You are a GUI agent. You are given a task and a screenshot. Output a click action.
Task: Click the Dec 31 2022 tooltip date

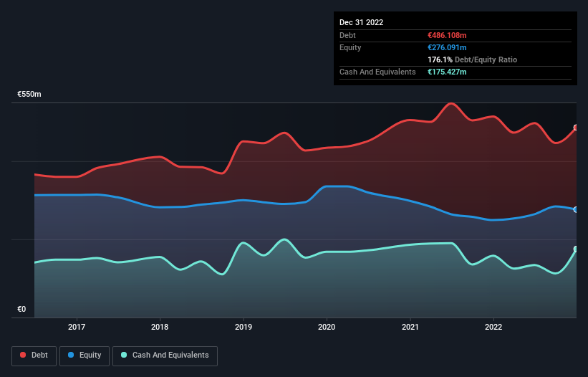coord(362,22)
